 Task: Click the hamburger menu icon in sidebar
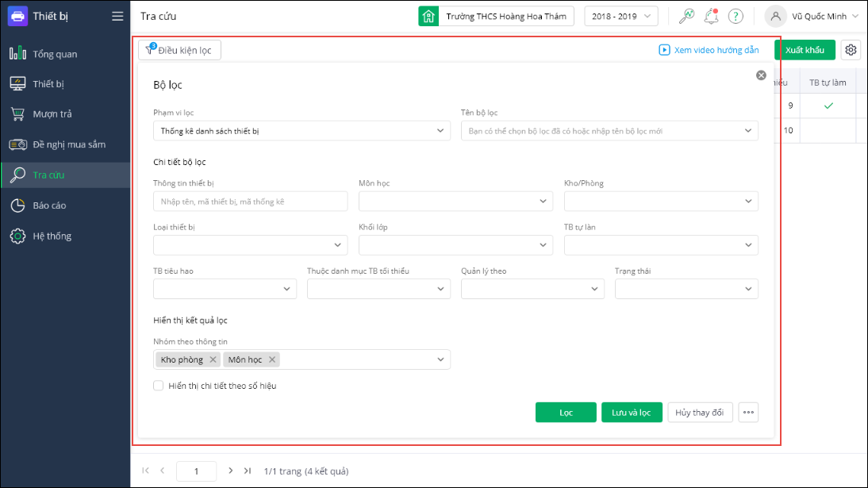click(x=117, y=16)
